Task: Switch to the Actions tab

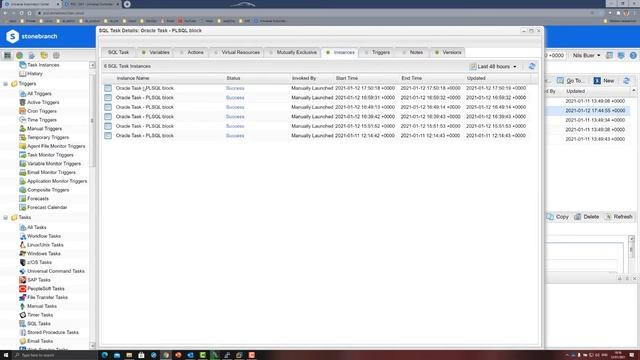Action: [x=192, y=53]
